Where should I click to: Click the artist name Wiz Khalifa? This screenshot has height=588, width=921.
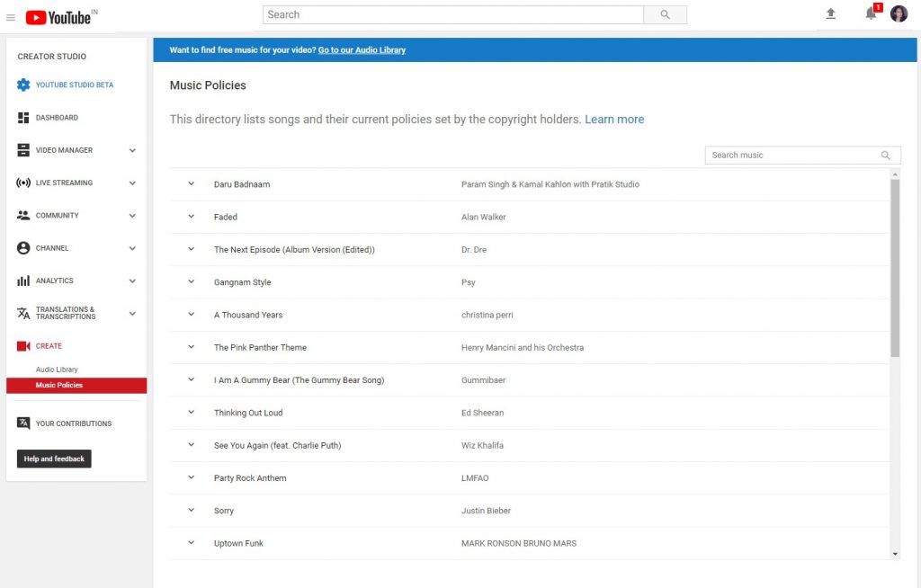(x=482, y=445)
